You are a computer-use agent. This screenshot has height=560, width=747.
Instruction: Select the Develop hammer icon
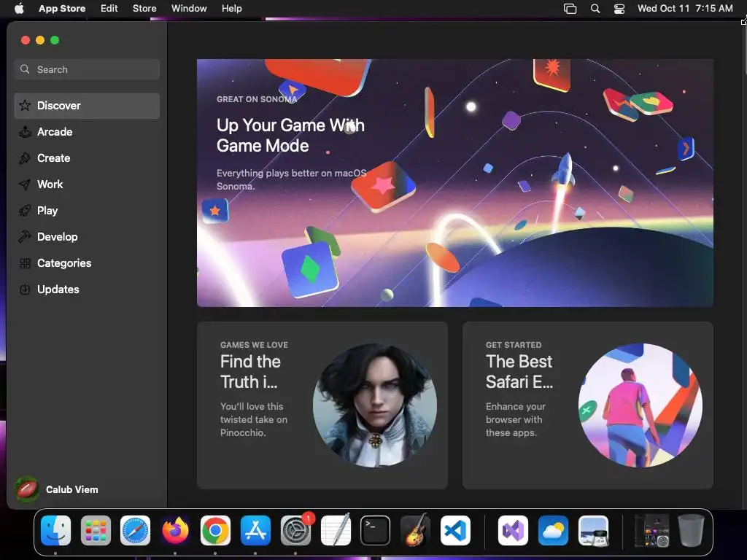pos(25,237)
